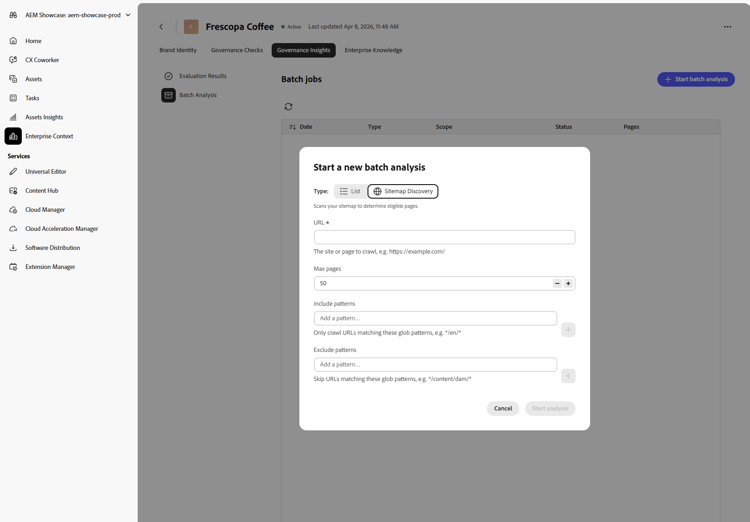Add the exclude pattern with plus

pyautogui.click(x=568, y=376)
